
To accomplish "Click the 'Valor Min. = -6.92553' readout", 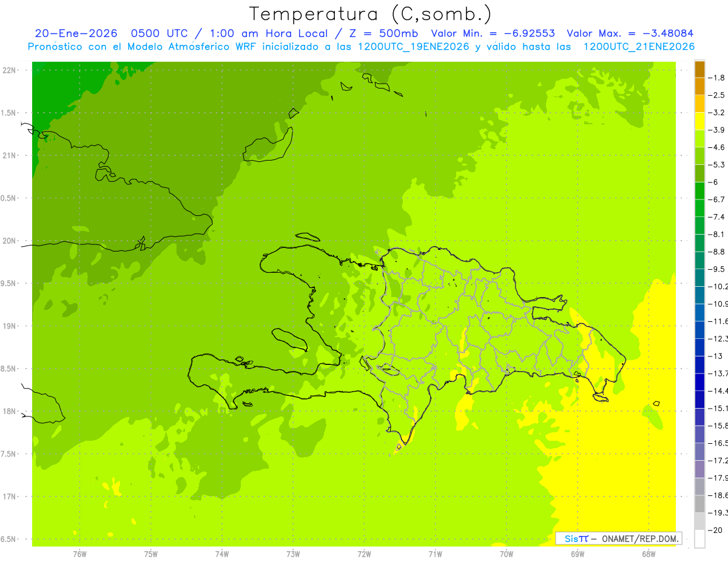I will coord(493,33).
